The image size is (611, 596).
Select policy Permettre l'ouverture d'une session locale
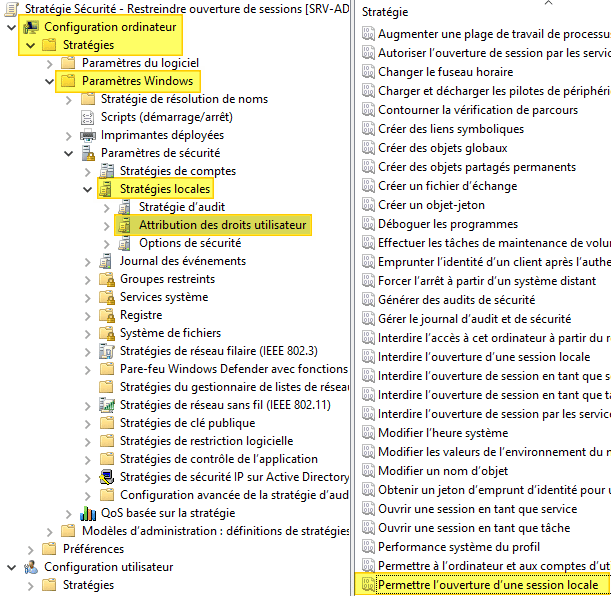tap(488, 585)
